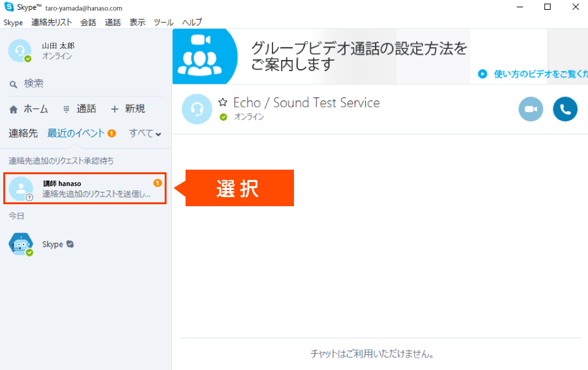The height and width of the screenshot is (370, 588).
Task: Click the 連絡先追加のリクエスト承認待ち header
Action: click(x=61, y=161)
